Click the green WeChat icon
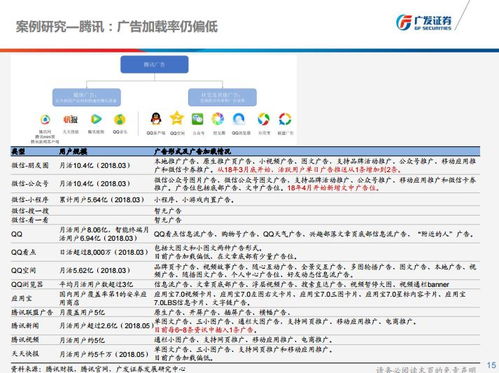This screenshot has height=373, width=499. pyautogui.click(x=197, y=119)
